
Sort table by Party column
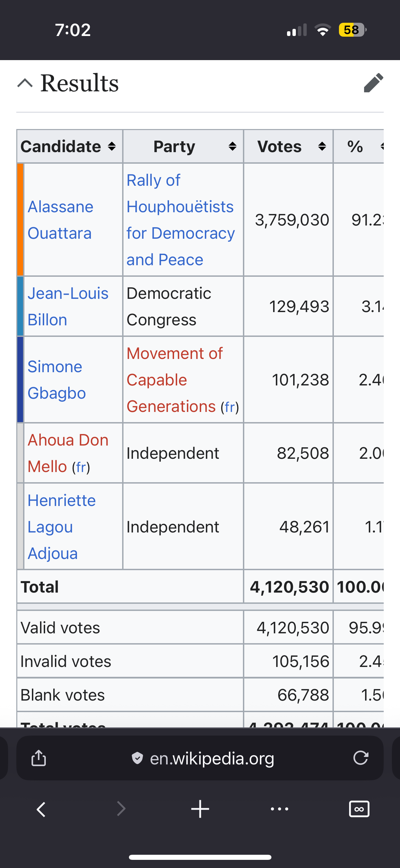232,147
